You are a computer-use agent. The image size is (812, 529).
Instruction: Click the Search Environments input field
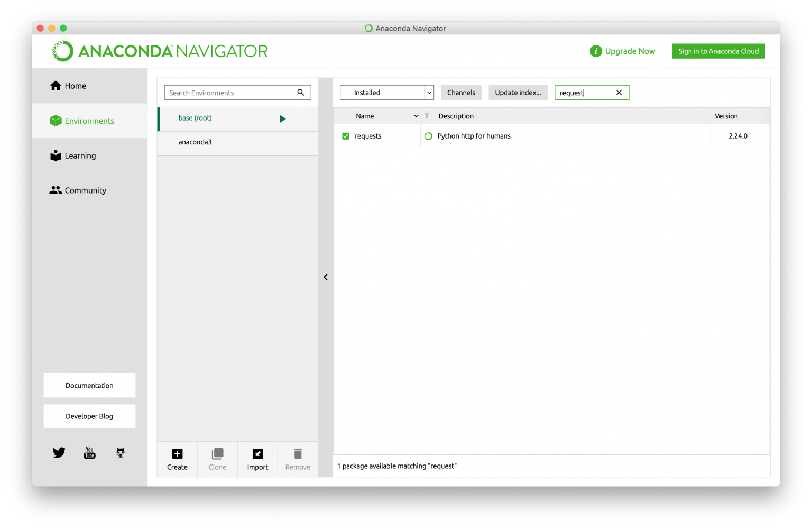230,93
